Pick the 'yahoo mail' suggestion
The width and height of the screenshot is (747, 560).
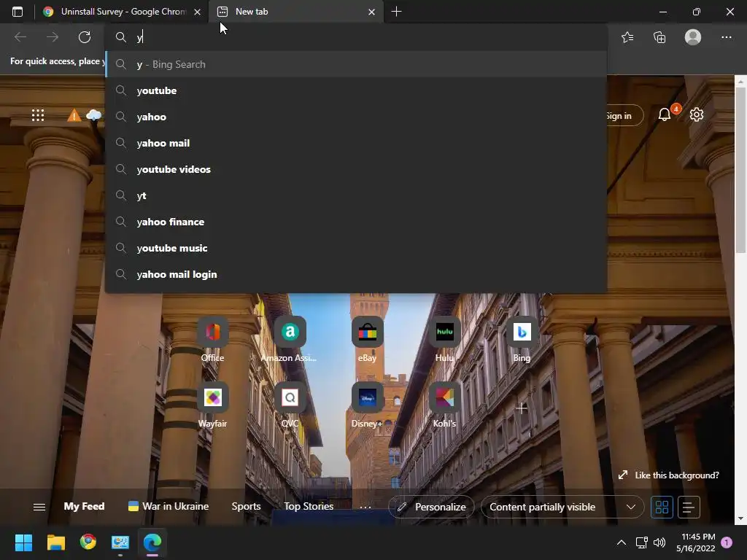356,143
